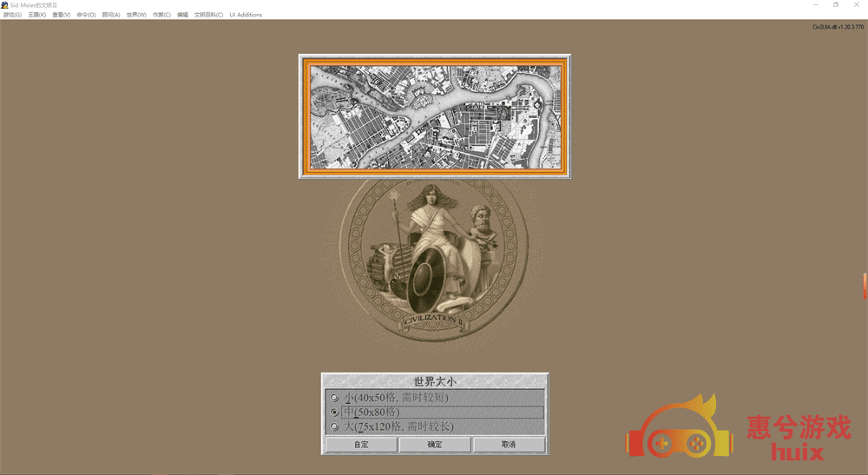Minimize the game window
The height and width of the screenshot is (475, 868).
tap(815, 5)
